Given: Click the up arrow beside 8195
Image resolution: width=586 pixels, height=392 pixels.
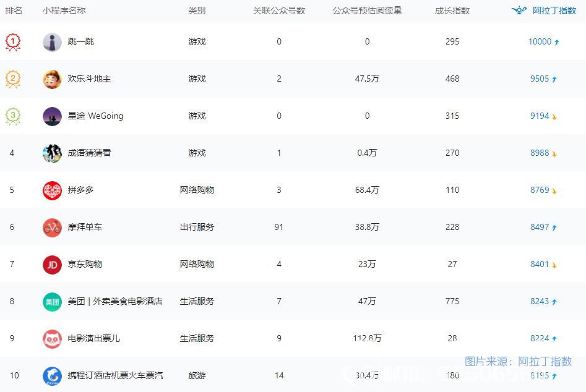Looking at the screenshot, I should [554, 376].
